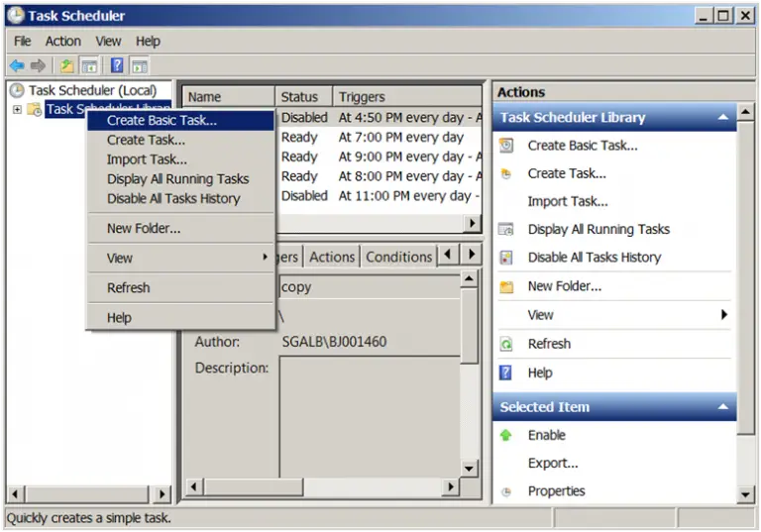
Task: Click the Display All Running Tasks icon
Action: (x=506, y=229)
